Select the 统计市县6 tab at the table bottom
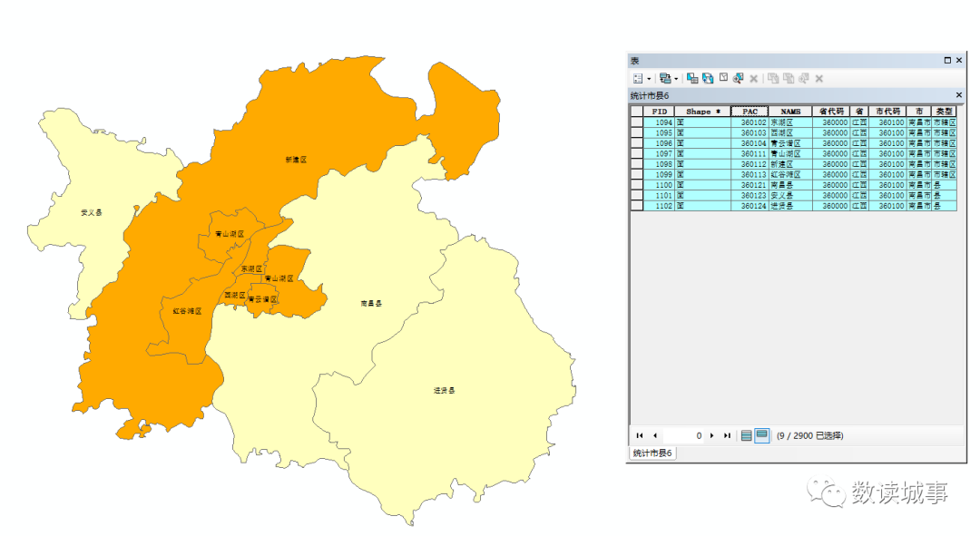This screenshot has width=980, height=536. (652, 453)
